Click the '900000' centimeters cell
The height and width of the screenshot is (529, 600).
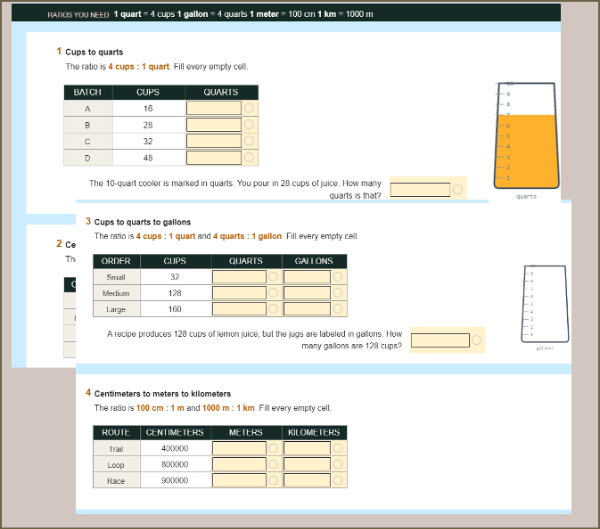[x=175, y=480]
